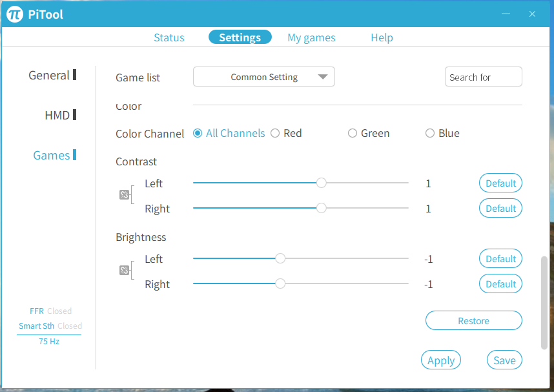Select the General settings section
This screenshot has height=392, width=554.
pyautogui.click(x=52, y=76)
